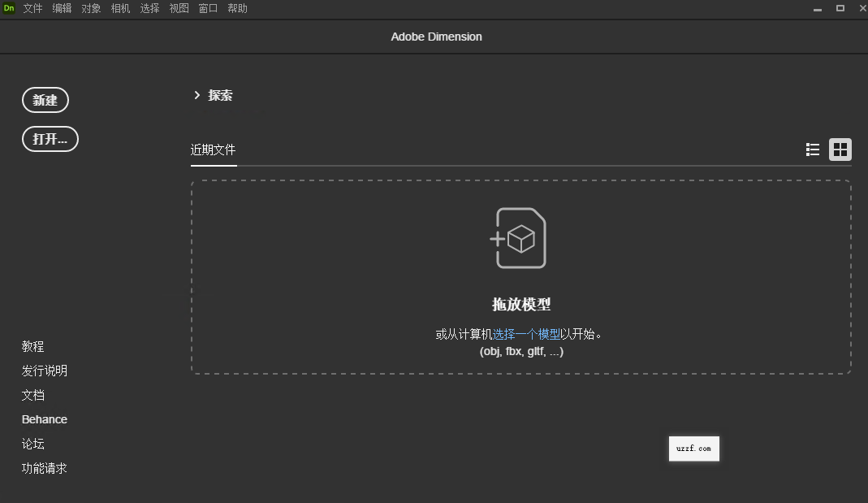Open the 教程 link in sidebar
The width and height of the screenshot is (868, 503).
click(32, 346)
